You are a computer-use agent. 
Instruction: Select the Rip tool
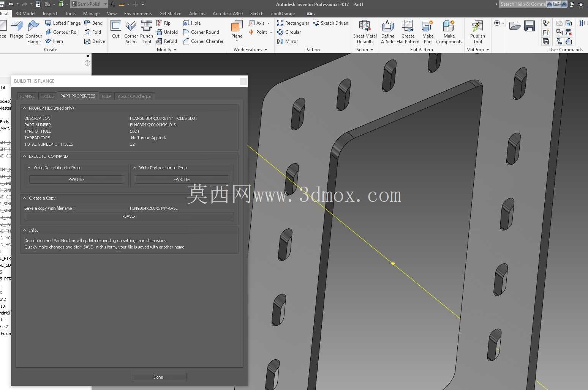tap(163, 23)
